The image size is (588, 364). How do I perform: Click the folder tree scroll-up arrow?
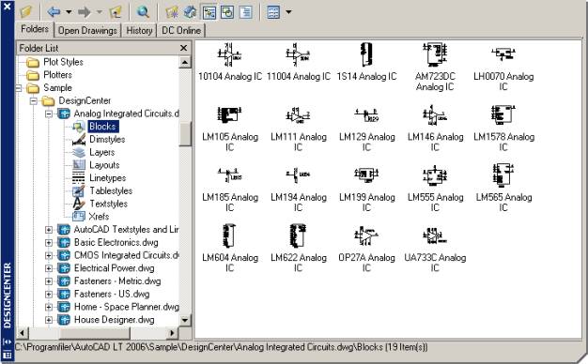pyautogui.click(x=185, y=62)
